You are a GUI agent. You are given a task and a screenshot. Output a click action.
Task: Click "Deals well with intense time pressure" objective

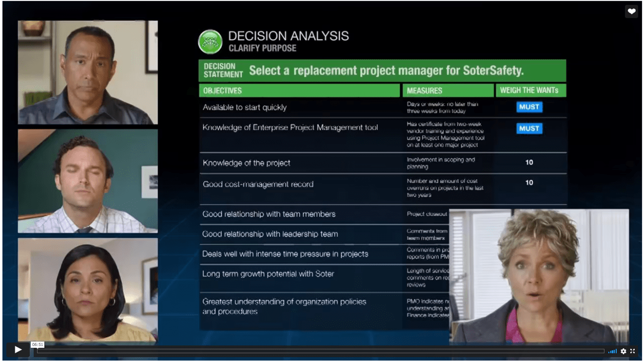(285, 254)
